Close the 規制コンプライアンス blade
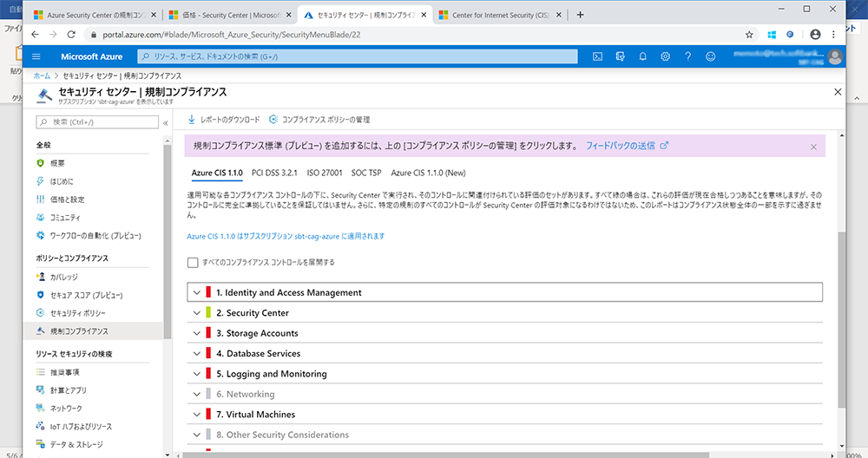Image resolution: width=868 pixels, height=458 pixels. point(838,92)
